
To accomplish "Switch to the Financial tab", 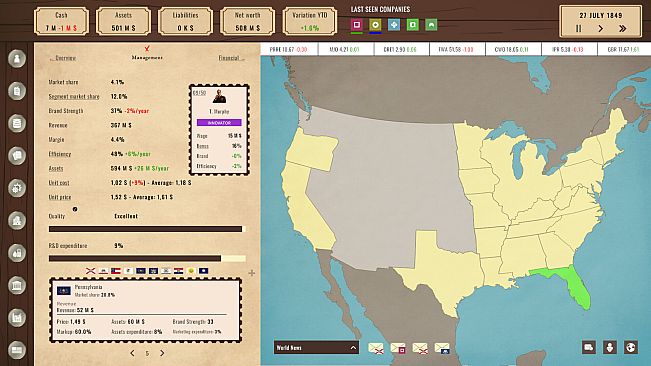I will (231, 58).
